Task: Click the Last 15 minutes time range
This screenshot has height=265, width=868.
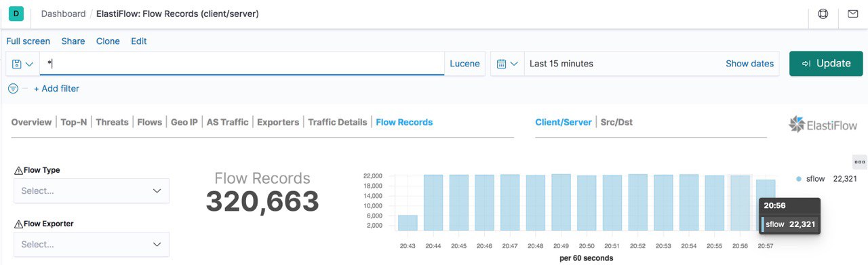Action: 561,64
